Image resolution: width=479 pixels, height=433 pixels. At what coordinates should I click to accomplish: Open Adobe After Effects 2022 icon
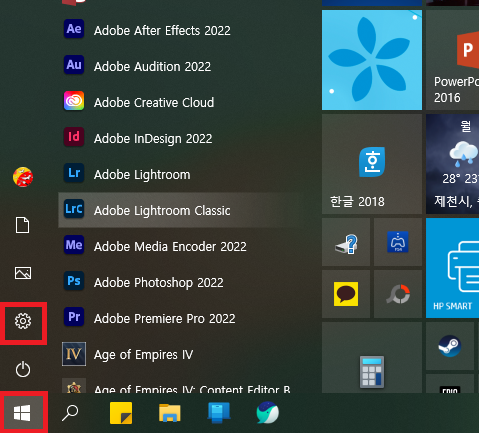point(74,29)
